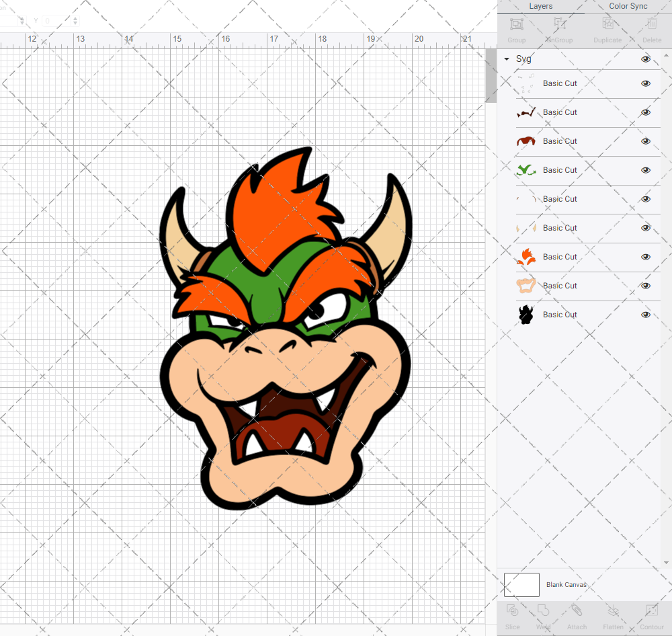
Task: Collapse the Svg layer group
Action: point(507,58)
